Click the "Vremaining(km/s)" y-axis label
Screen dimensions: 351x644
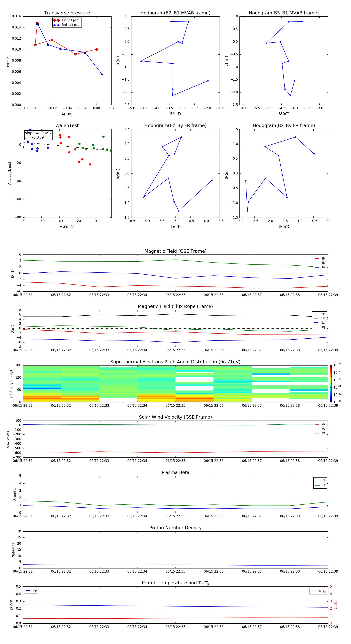(10, 173)
